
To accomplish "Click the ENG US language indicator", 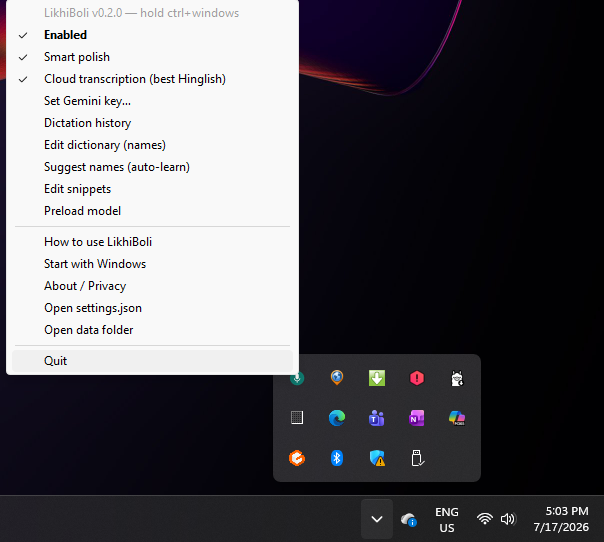I will (447, 520).
